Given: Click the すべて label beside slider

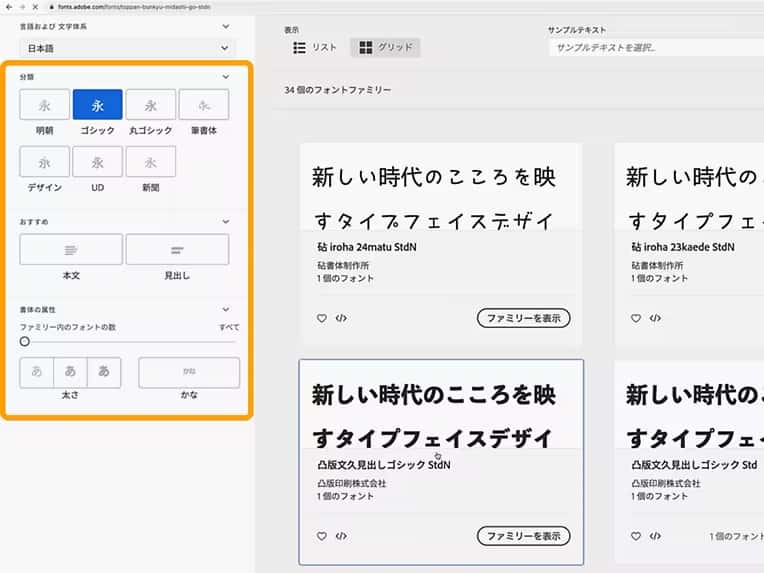Looking at the screenshot, I should coord(229,327).
